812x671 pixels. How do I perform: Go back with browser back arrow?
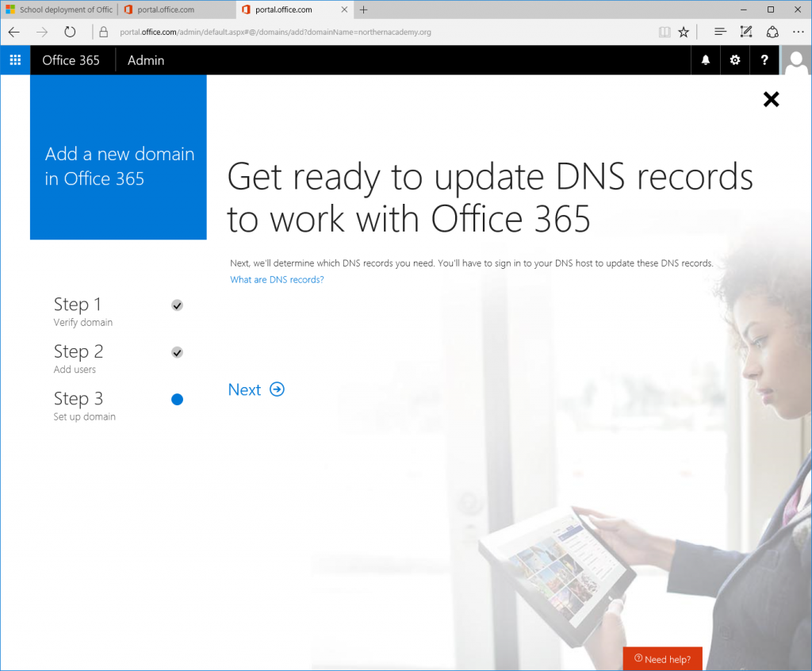(x=14, y=33)
